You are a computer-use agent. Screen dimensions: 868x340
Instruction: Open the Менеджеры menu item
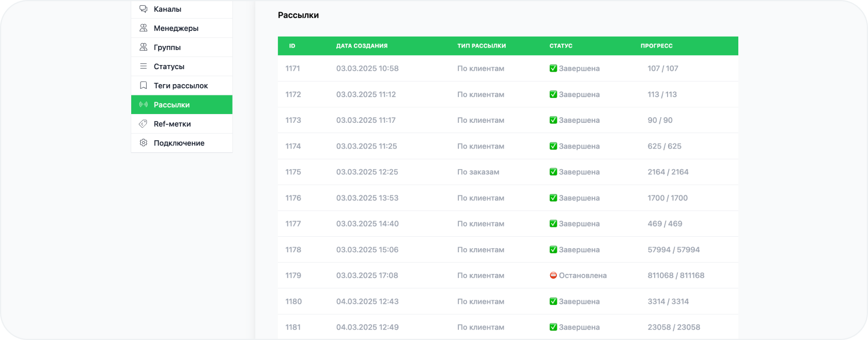(182, 28)
